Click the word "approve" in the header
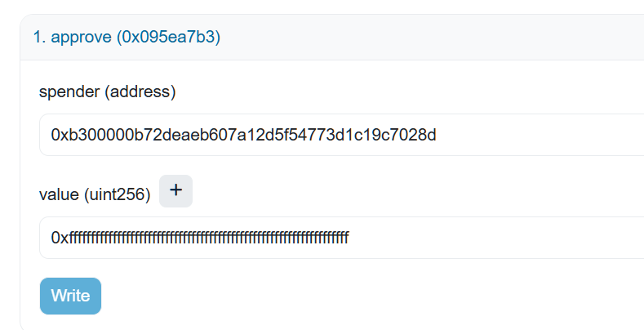The height and width of the screenshot is (330, 644). [x=81, y=38]
